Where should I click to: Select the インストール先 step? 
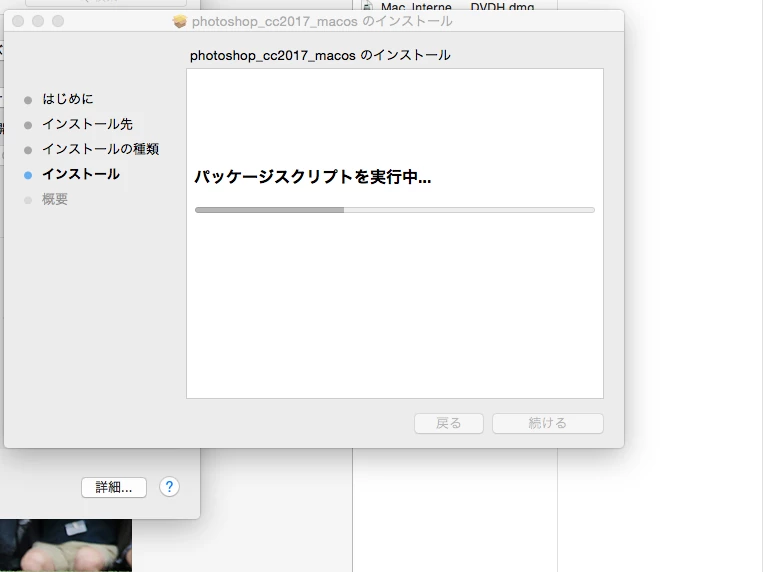pos(87,124)
